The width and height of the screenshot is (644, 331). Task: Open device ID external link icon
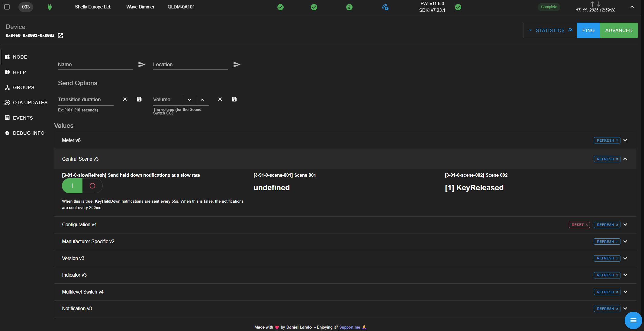coord(60,36)
